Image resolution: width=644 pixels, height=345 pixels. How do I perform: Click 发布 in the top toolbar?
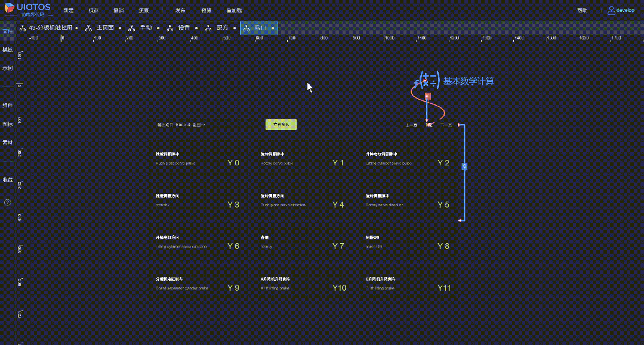click(181, 10)
